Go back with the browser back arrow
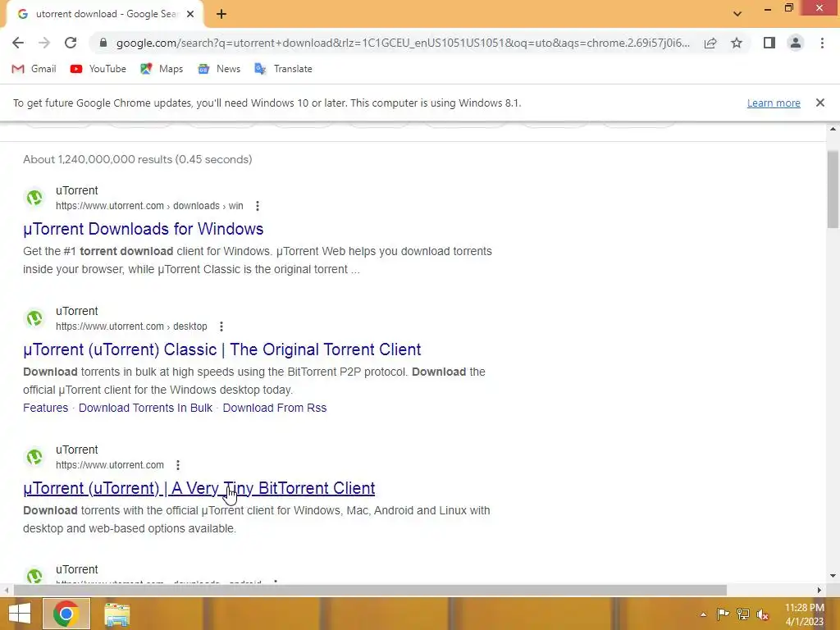The width and height of the screenshot is (840, 630). coord(18,43)
